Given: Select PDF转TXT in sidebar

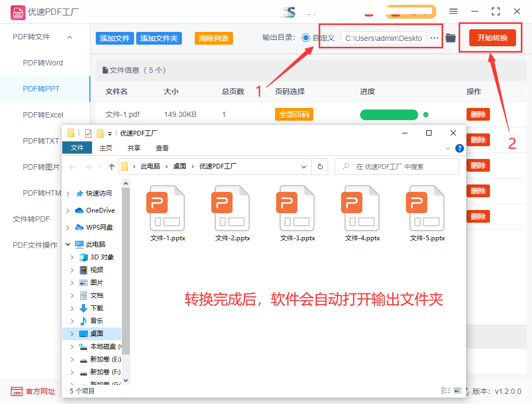Looking at the screenshot, I should click(41, 141).
